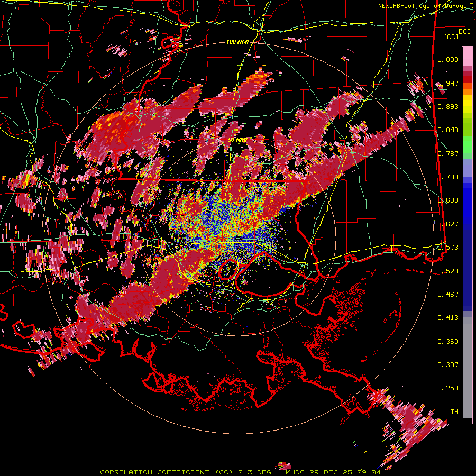Viewport: 476px width, 476px height.
Task: Click the 0.840 scale value
Action: pyautogui.click(x=448, y=130)
